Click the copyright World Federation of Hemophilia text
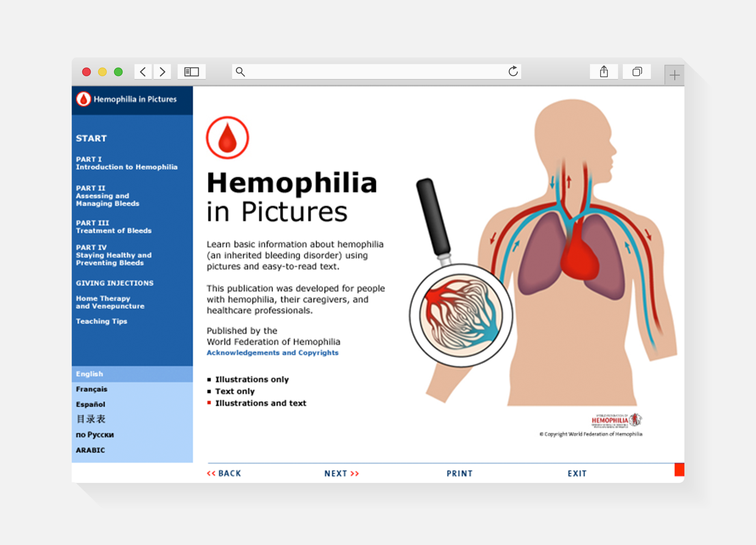The height and width of the screenshot is (545, 756). click(x=591, y=434)
